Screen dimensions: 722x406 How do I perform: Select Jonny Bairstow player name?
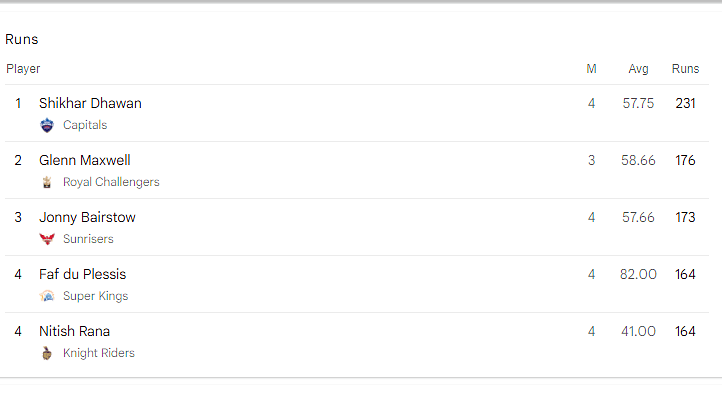tap(87, 217)
